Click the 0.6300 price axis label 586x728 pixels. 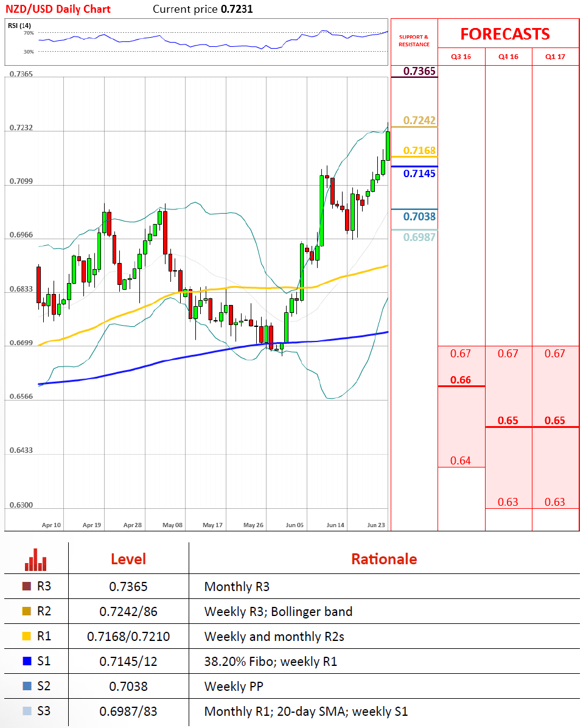coord(21,505)
